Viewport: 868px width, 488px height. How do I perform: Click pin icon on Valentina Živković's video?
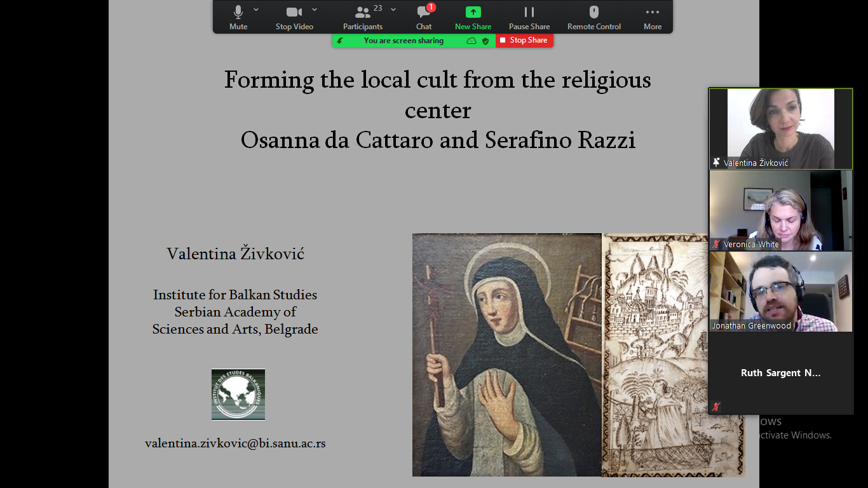[716, 163]
